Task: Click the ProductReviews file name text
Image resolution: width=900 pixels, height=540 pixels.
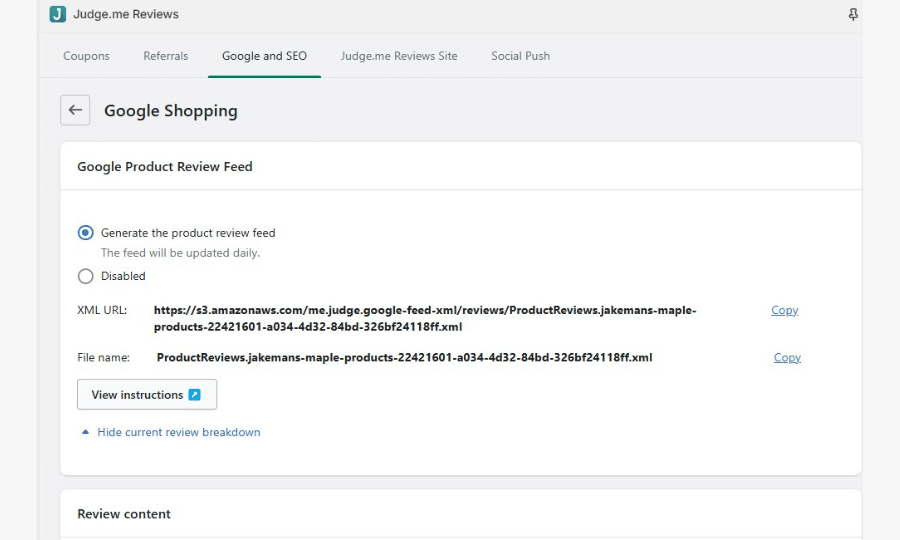Action: 404,357
